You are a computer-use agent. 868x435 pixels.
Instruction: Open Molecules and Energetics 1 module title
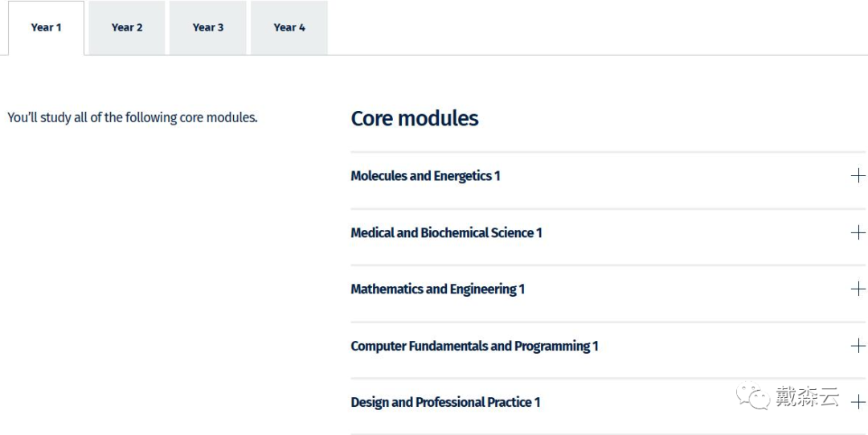point(425,175)
